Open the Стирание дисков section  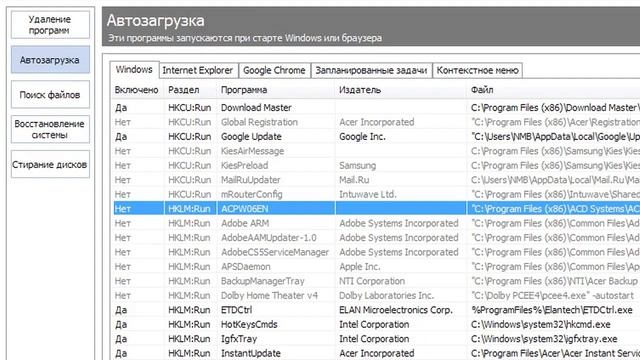coord(50,164)
